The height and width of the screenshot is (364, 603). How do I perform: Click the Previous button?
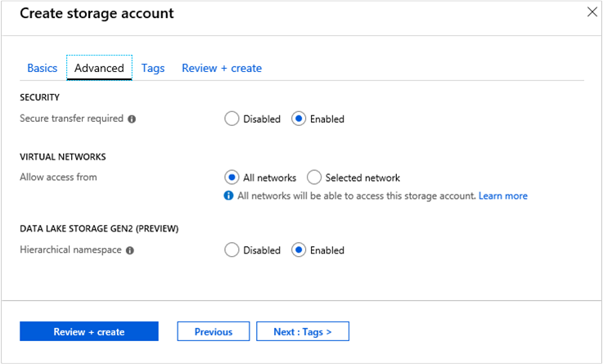tap(214, 331)
